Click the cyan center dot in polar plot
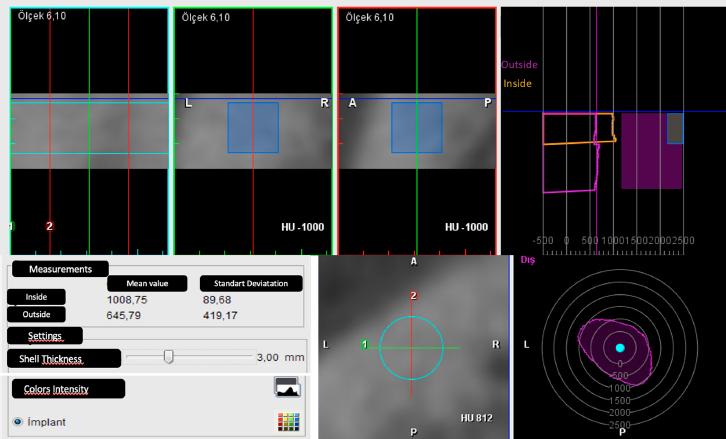Image resolution: width=726 pixels, height=439 pixels. 620,348
